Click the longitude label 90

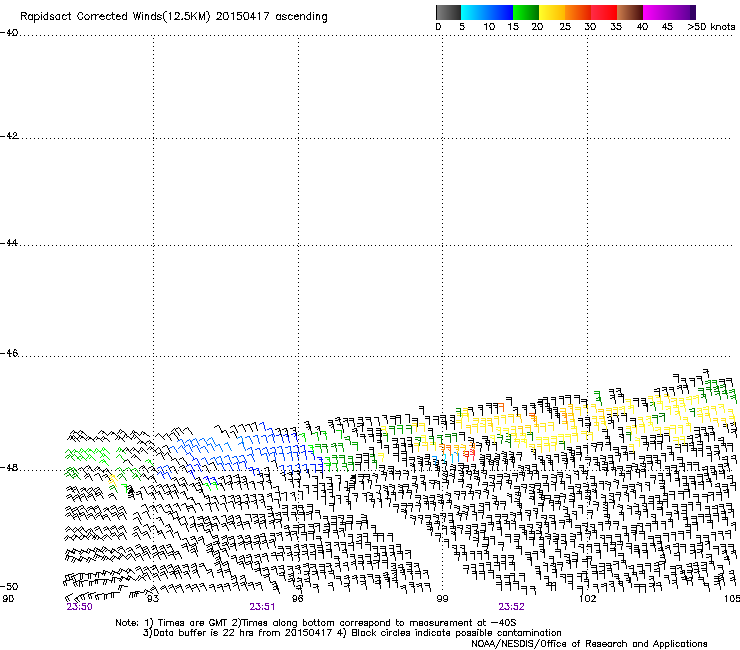click(x=8, y=599)
